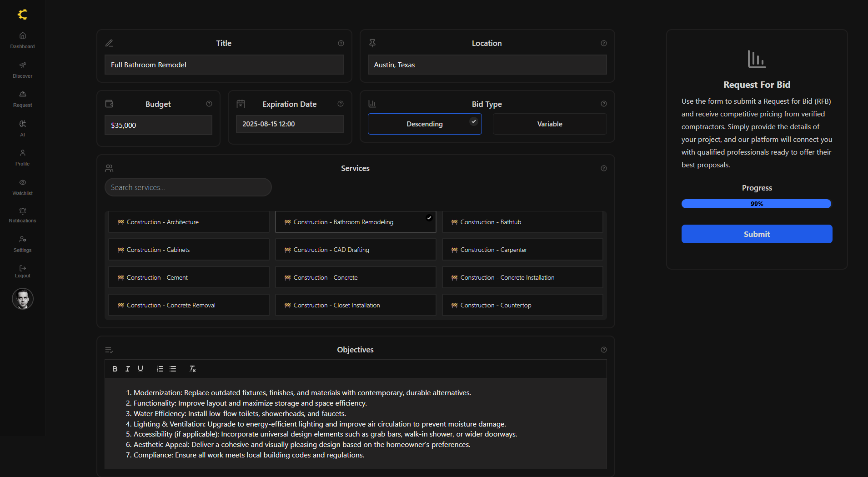Select the Variable bid type

point(550,124)
